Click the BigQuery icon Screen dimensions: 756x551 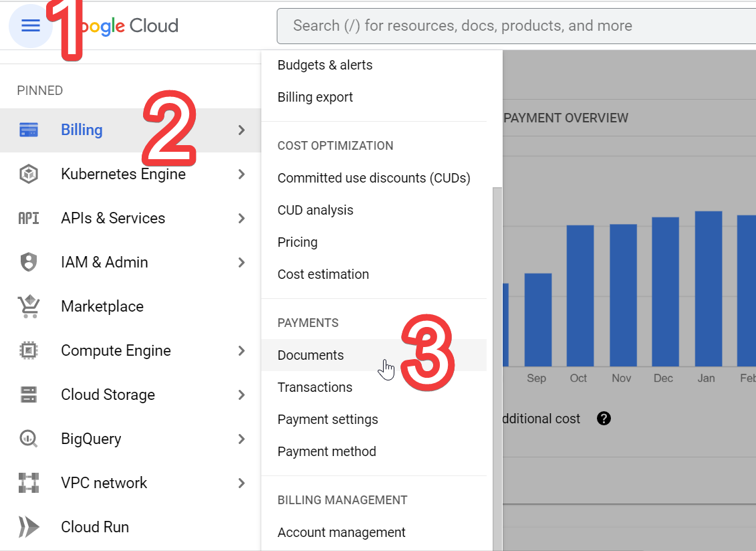pos(29,439)
